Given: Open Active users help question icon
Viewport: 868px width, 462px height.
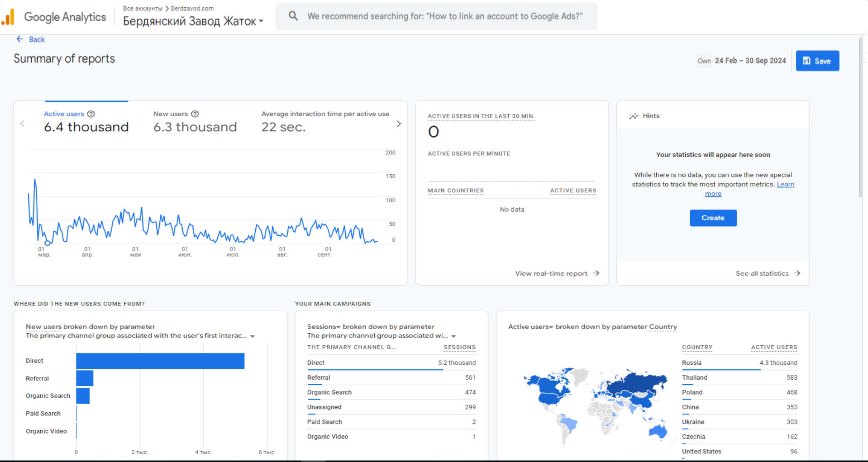Looking at the screenshot, I should [x=91, y=114].
